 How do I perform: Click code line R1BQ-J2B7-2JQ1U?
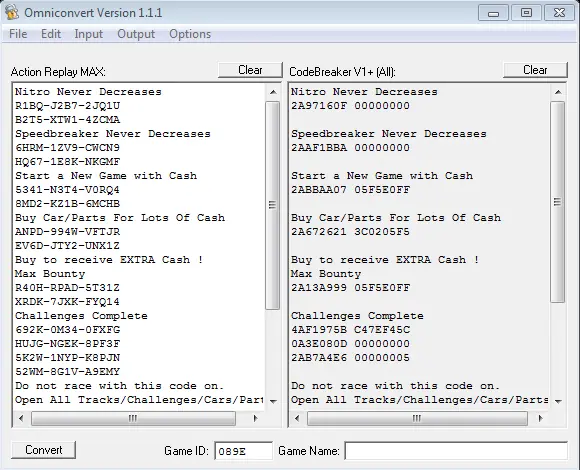[68, 106]
